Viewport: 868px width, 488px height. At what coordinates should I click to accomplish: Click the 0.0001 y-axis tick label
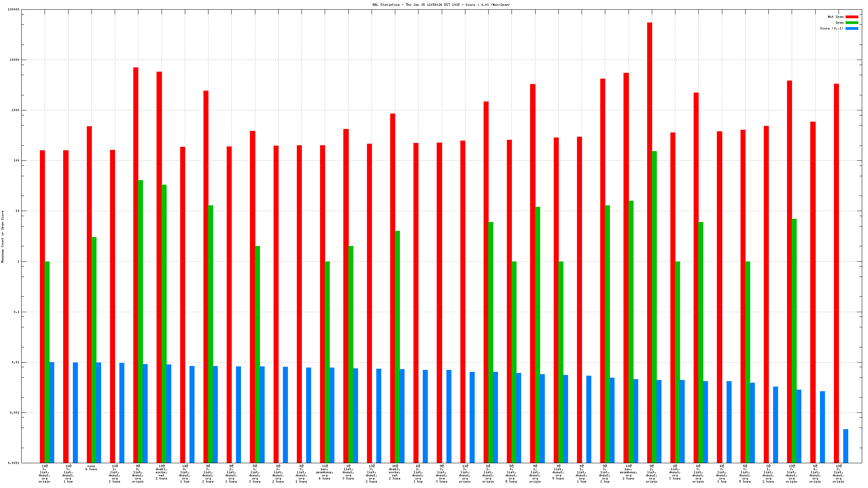(x=14, y=463)
